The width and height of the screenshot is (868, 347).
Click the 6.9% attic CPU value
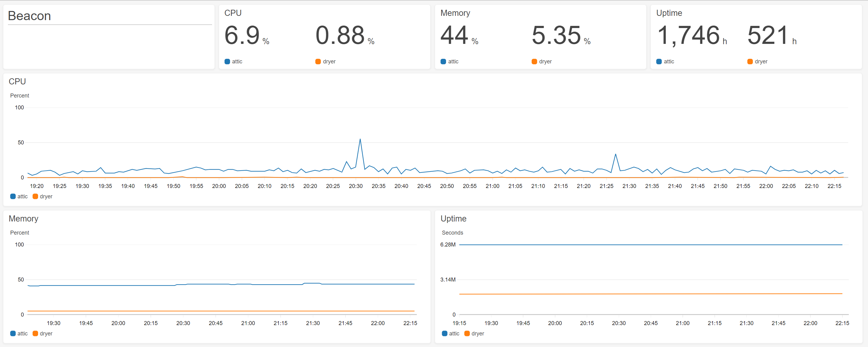pyautogui.click(x=243, y=35)
